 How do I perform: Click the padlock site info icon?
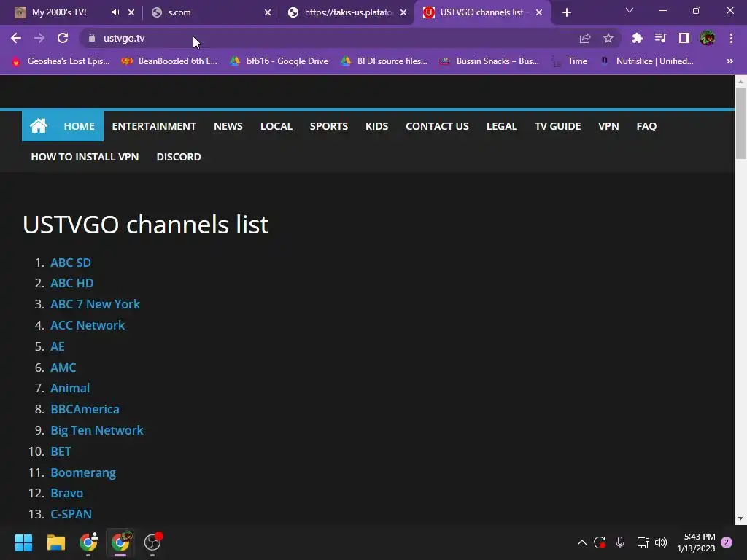[92, 38]
